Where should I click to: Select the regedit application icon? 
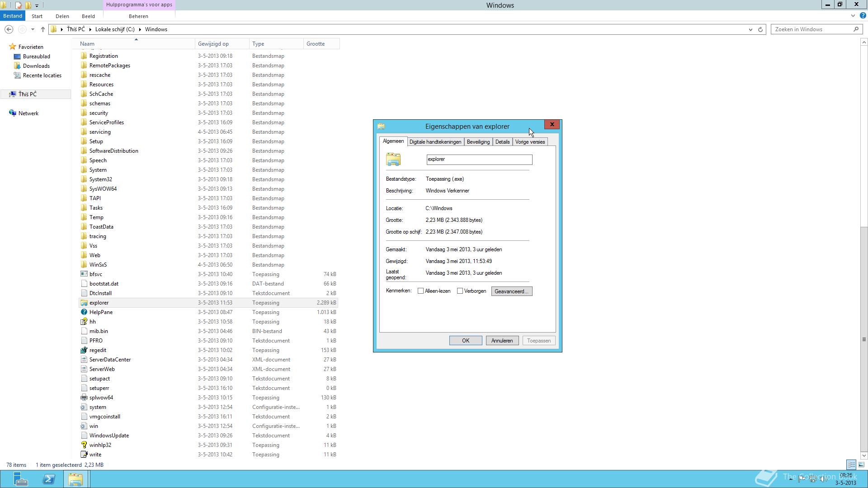coord(84,350)
